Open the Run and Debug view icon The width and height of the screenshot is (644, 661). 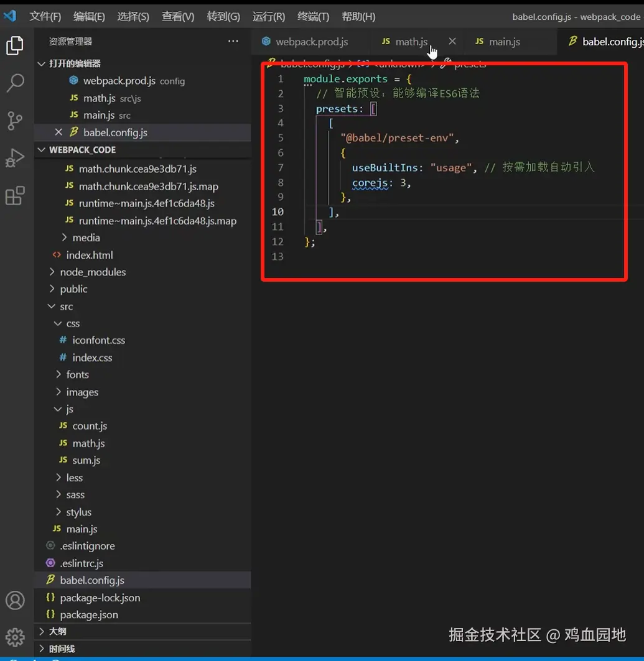click(x=15, y=158)
